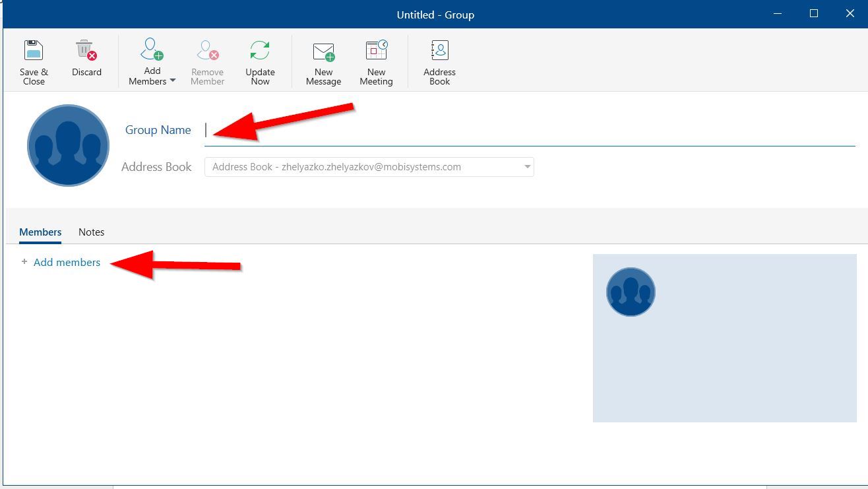Image resolution: width=868 pixels, height=489 pixels.
Task: Compose a New Message to the group
Action: [323, 63]
